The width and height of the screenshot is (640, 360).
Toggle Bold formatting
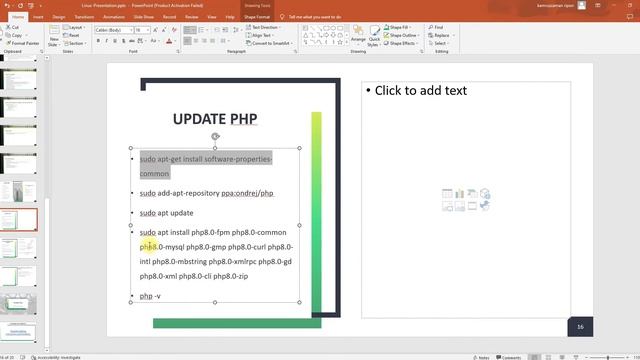(x=98, y=41)
